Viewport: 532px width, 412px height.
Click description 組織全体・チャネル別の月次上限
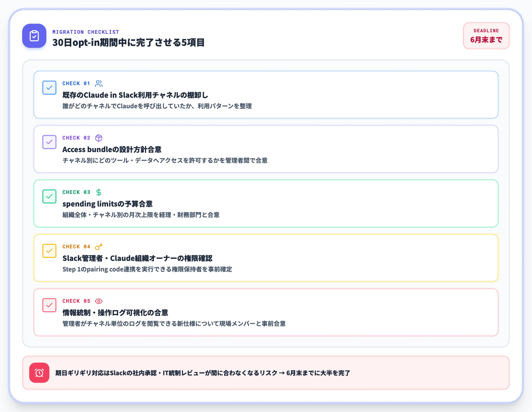(x=141, y=215)
